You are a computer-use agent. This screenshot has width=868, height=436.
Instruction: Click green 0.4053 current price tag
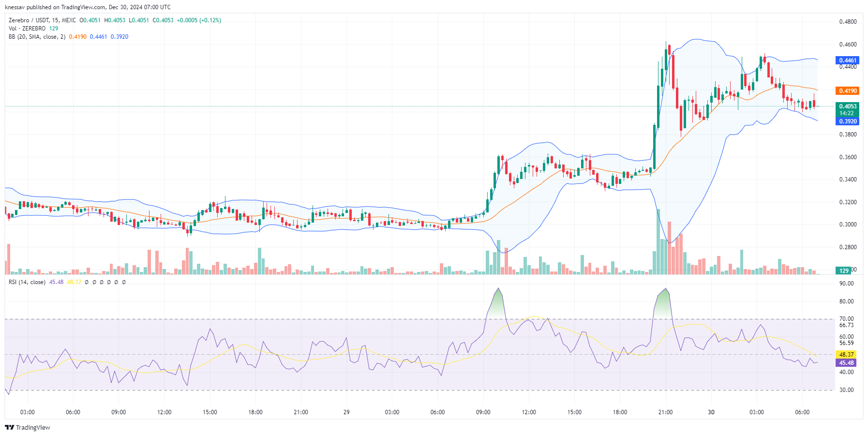(x=847, y=106)
